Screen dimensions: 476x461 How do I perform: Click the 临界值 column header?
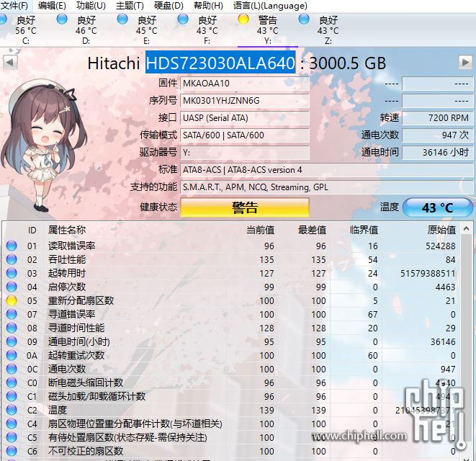pyautogui.click(x=364, y=230)
